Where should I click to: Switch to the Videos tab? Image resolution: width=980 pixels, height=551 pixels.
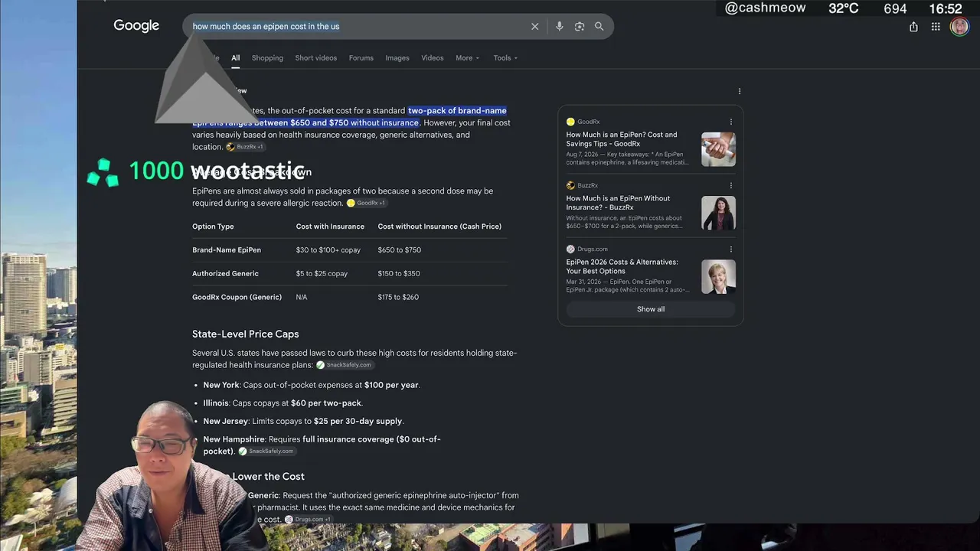[433, 58]
